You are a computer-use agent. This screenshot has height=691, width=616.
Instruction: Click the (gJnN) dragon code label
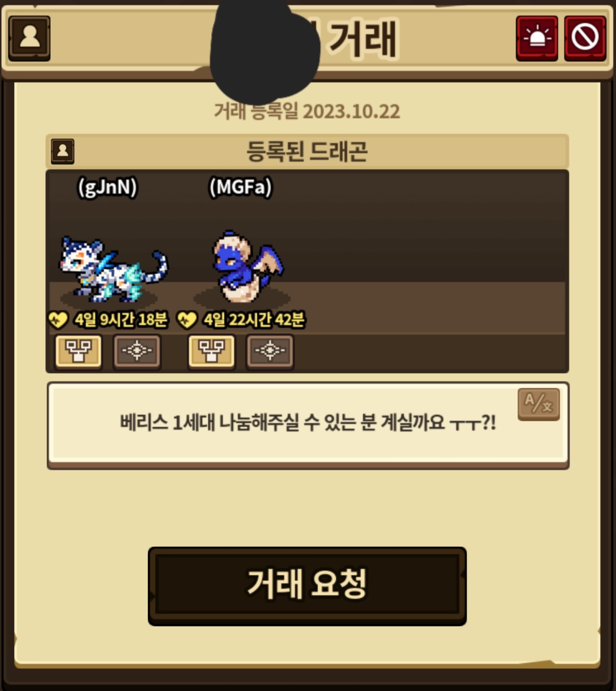tap(107, 188)
